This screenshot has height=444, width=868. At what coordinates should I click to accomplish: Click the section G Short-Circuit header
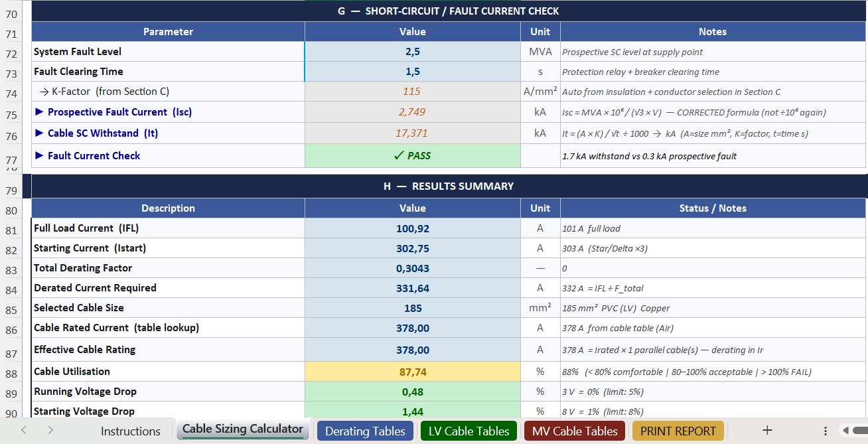pyautogui.click(x=449, y=11)
